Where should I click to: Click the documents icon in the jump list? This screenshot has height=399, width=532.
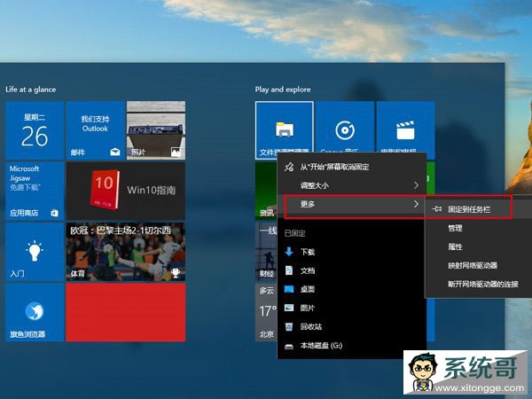(289, 270)
